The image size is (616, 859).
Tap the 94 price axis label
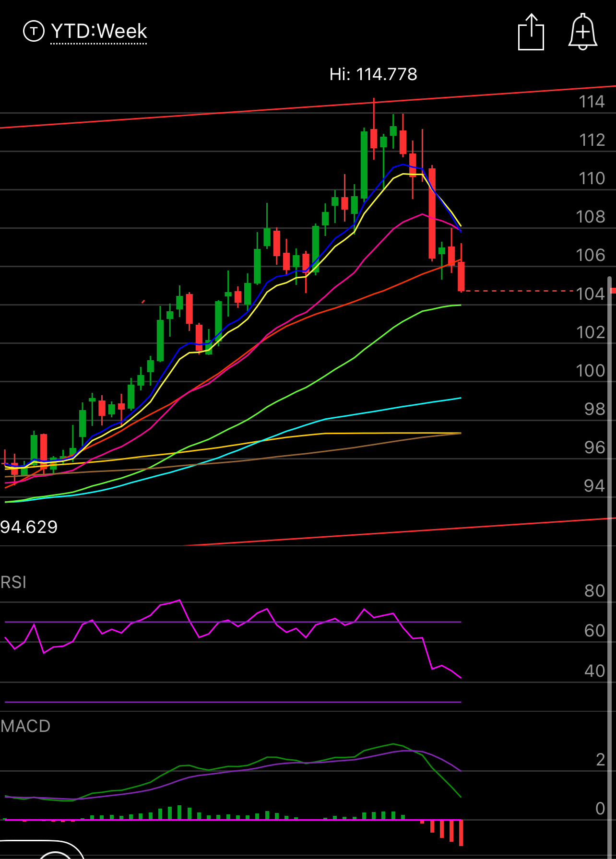[x=594, y=485]
